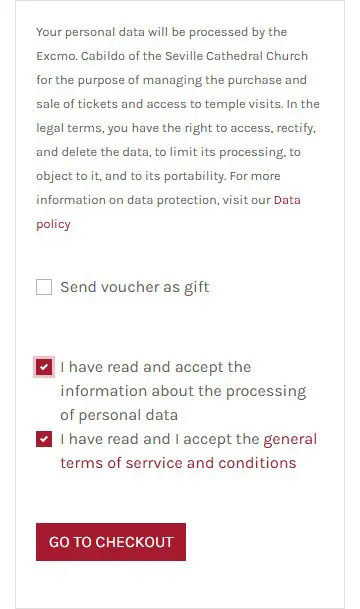This screenshot has width=360, height=609.
Task: Click the 'of personal data' label line
Action: (119, 415)
